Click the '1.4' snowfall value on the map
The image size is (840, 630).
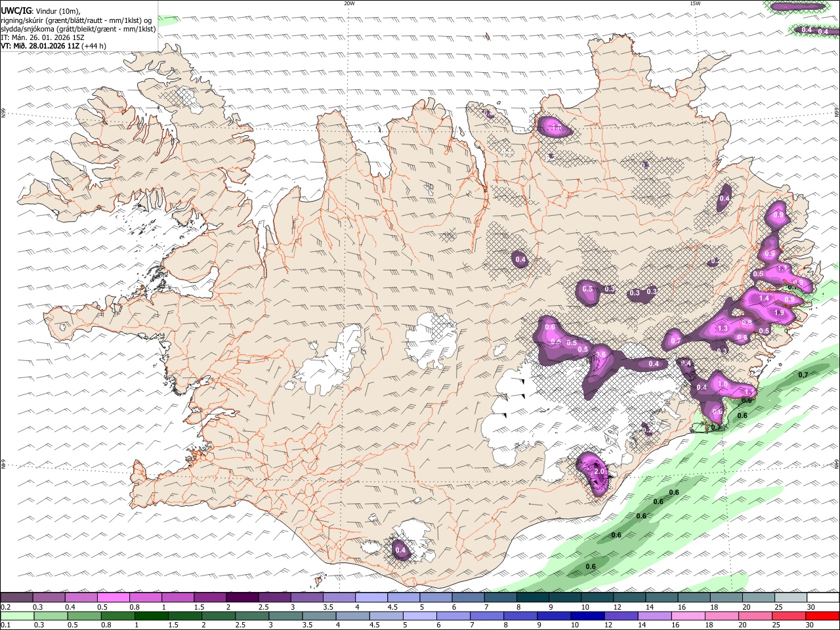764,298
